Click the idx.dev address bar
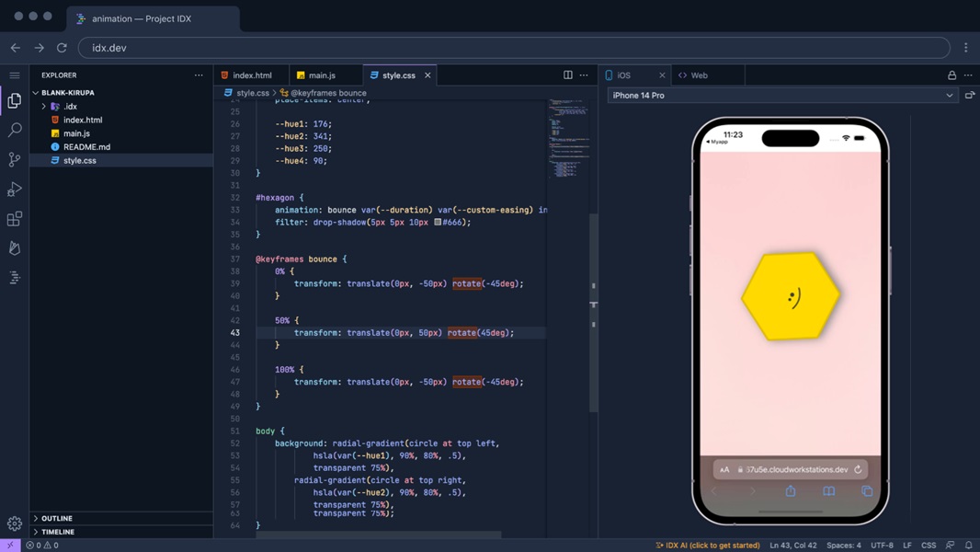Screen dimensions: 980x552 (513, 48)
